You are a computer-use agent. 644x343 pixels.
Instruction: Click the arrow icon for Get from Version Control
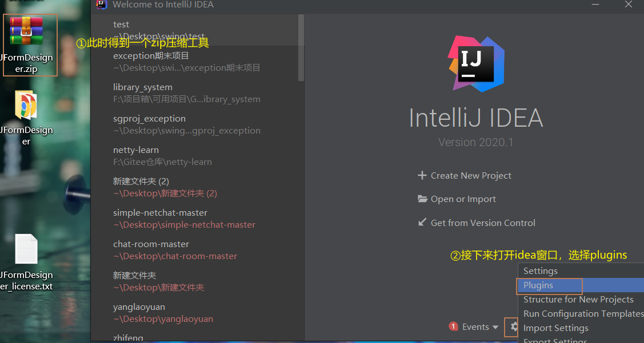422,223
